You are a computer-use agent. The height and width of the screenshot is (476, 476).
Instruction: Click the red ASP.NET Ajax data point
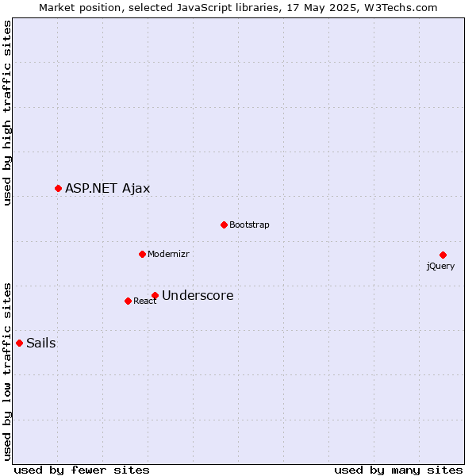tap(58, 189)
